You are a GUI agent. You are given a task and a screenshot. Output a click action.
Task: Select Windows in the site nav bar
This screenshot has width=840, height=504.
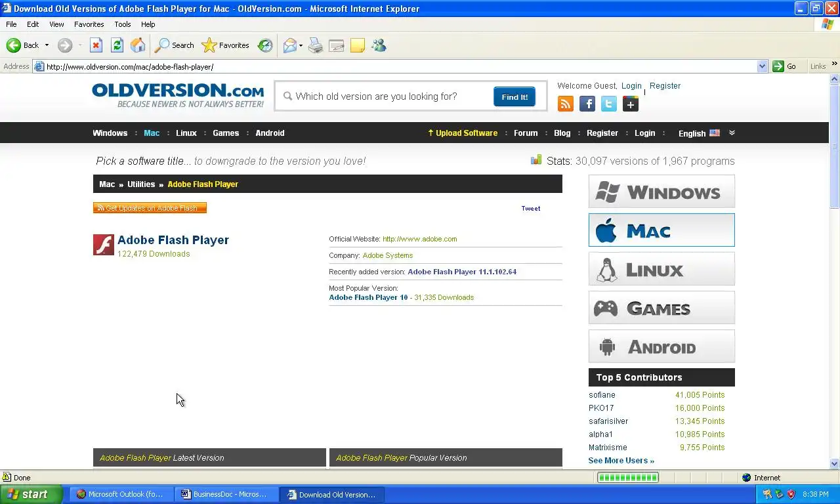pyautogui.click(x=110, y=133)
